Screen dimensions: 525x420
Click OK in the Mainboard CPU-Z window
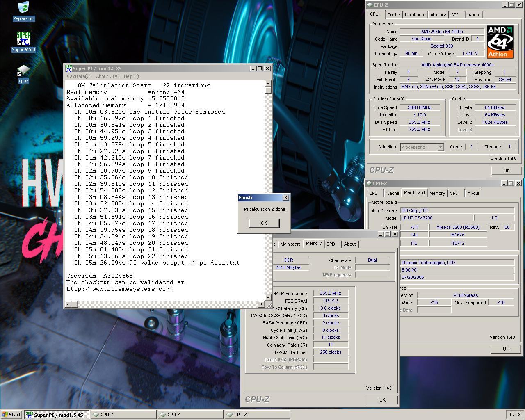(x=506, y=349)
